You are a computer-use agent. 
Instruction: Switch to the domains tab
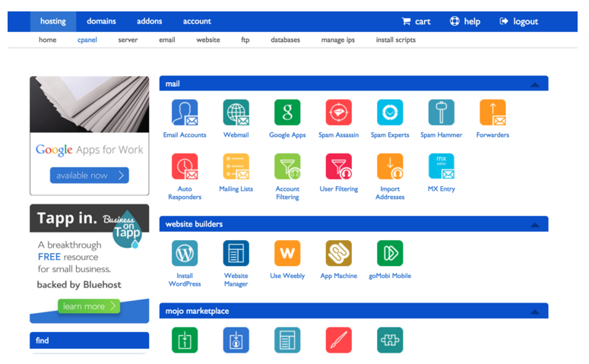click(101, 21)
